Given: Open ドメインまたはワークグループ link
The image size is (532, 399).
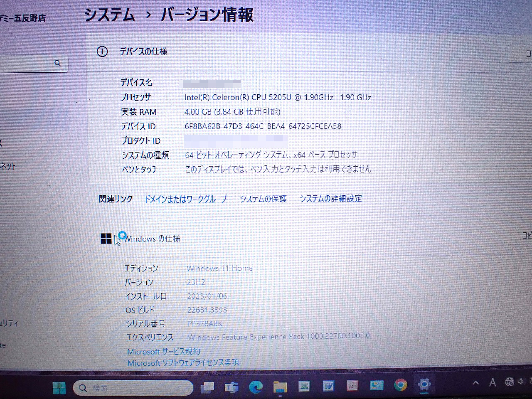Looking at the screenshot, I should coord(185,199).
